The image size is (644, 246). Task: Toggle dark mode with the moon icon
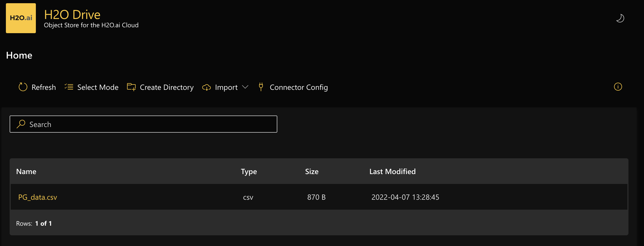point(620,18)
